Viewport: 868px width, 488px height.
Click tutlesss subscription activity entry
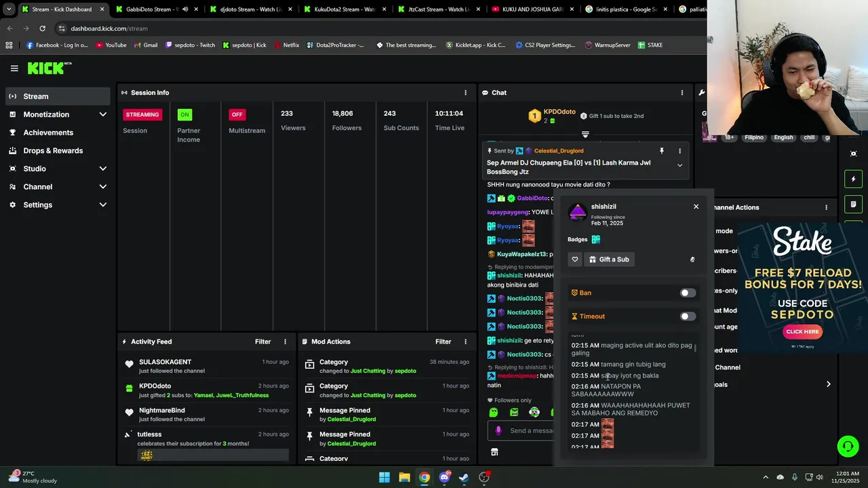206,444
